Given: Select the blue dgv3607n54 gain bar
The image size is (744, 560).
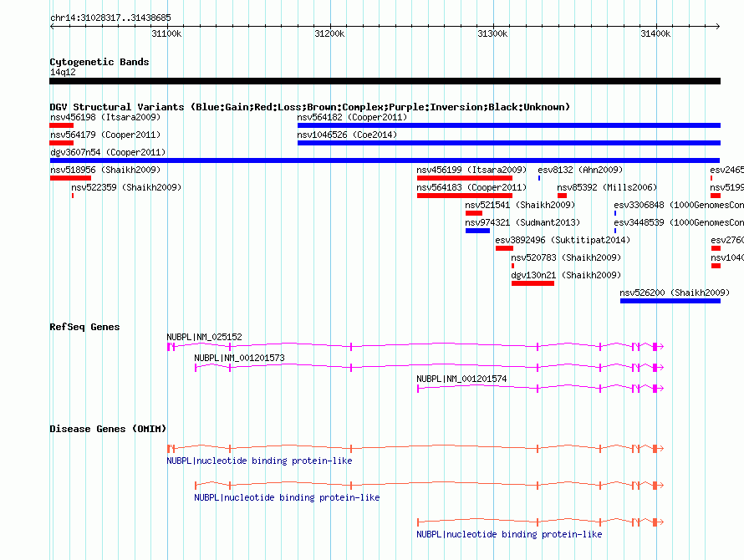Looking at the screenshot, I should (385, 160).
